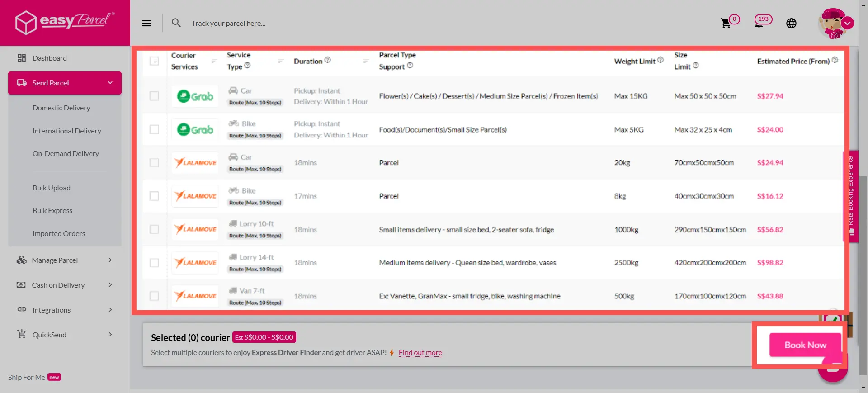The image size is (868, 393).
Task: Select the Lalamove Car courier checkbox
Action: 154,162
